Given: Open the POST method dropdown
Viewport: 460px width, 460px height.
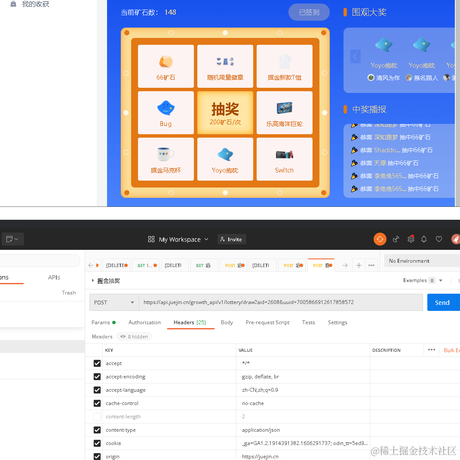Looking at the screenshot, I should tap(114, 302).
